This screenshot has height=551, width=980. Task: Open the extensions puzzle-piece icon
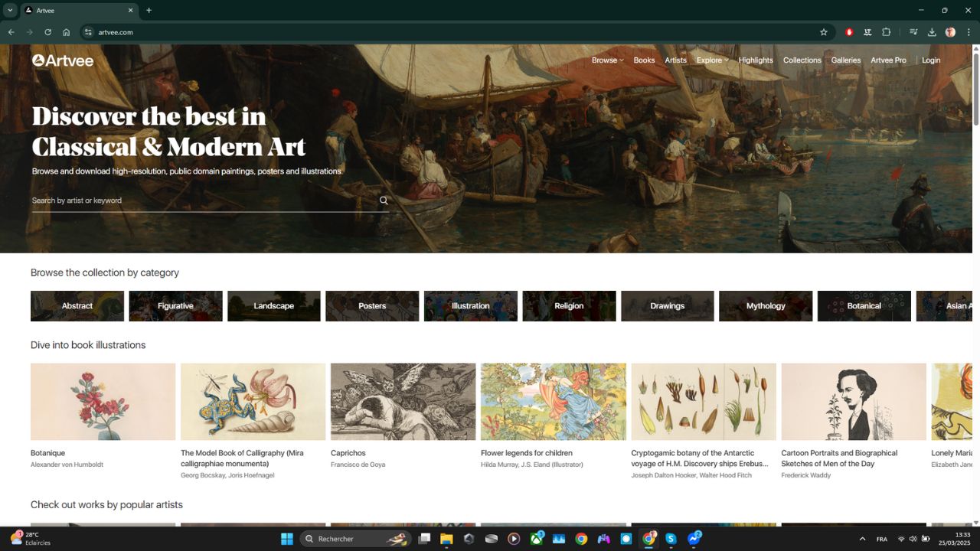(886, 32)
